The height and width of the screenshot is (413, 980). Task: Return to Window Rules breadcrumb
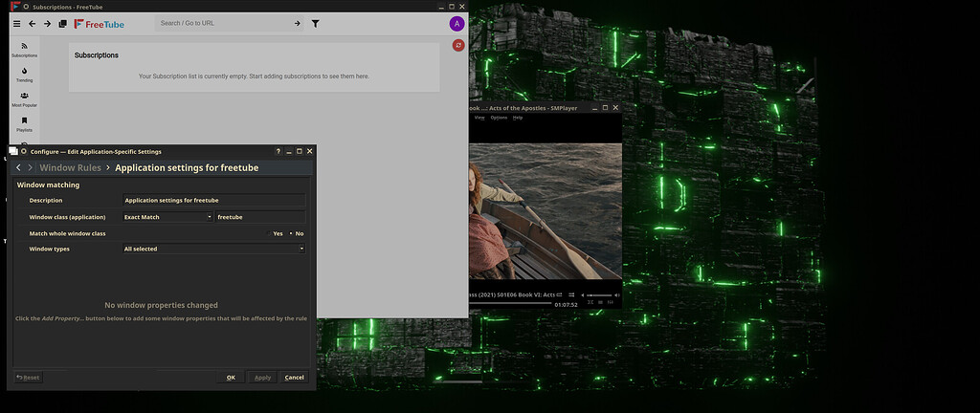click(70, 168)
